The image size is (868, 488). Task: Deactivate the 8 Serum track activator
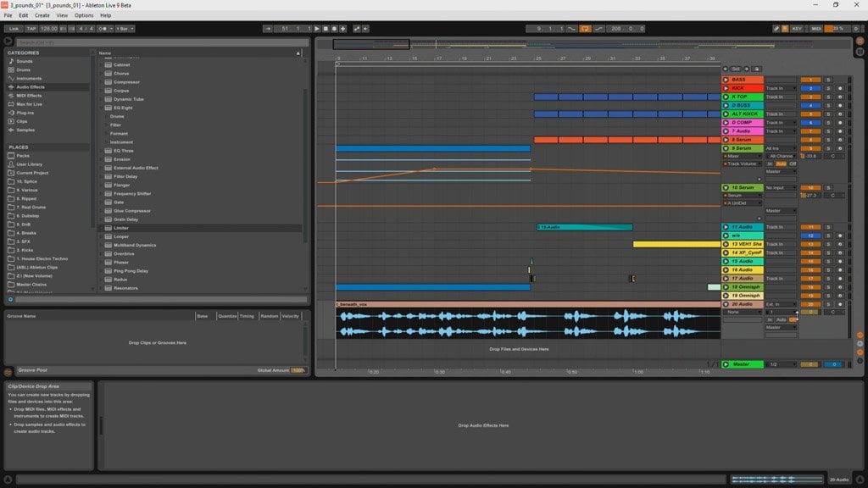(x=726, y=139)
